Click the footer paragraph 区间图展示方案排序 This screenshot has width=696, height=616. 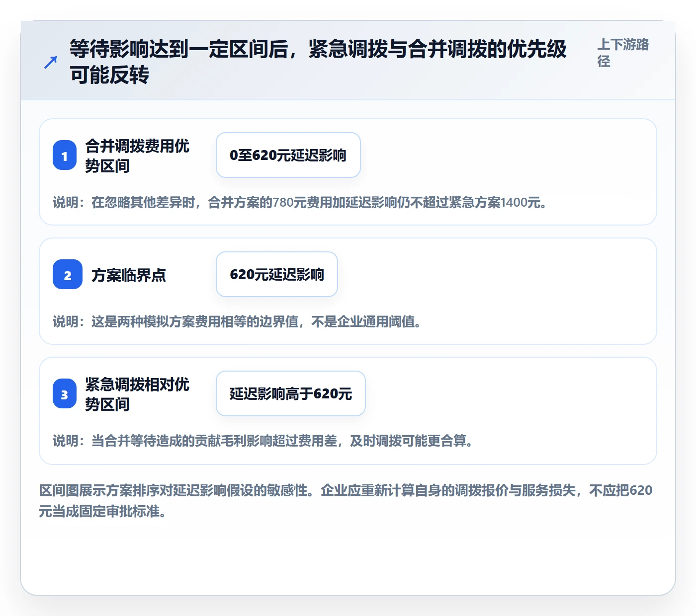coord(346,501)
